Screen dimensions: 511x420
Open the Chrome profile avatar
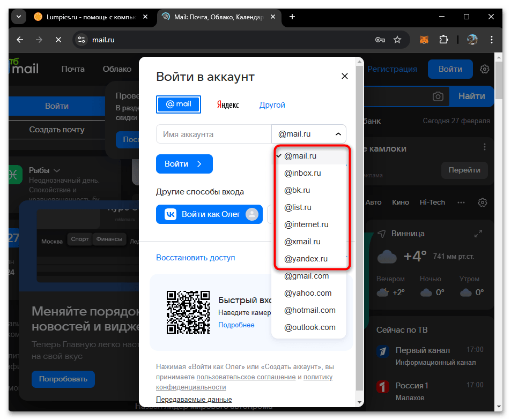click(x=472, y=40)
